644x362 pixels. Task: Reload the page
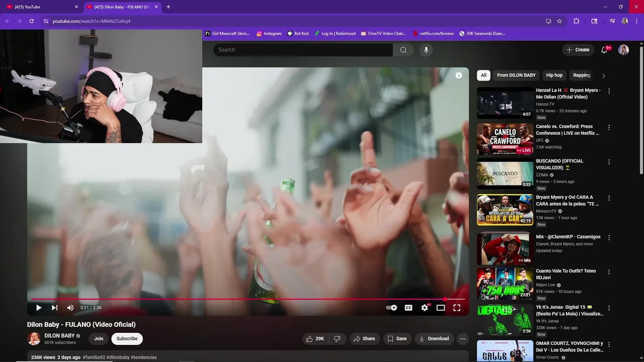(x=31, y=21)
